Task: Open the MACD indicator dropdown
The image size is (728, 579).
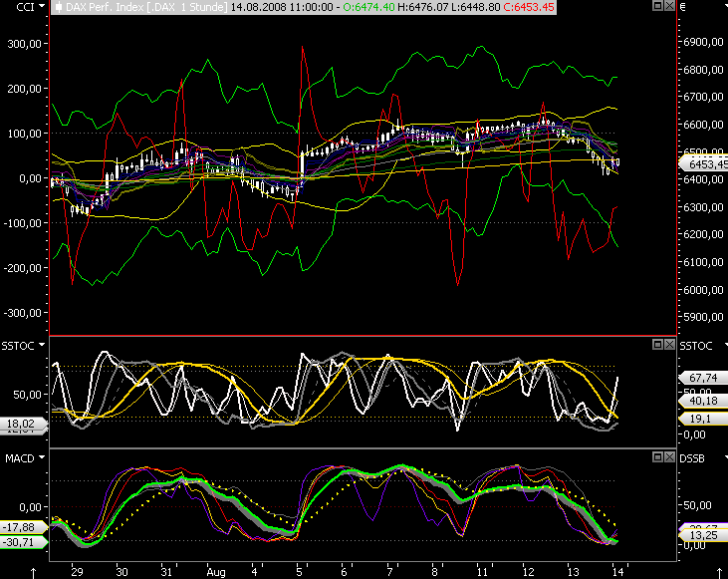Action: (42, 457)
